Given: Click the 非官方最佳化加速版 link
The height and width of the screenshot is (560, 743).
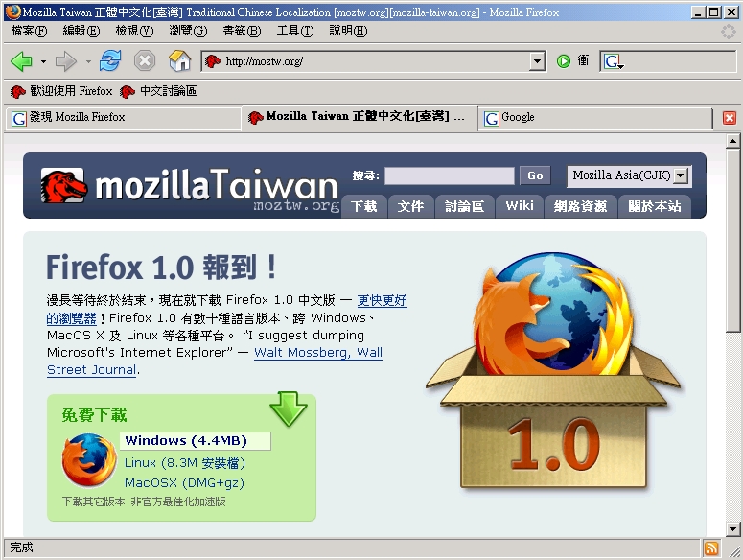Looking at the screenshot, I should tap(178, 502).
